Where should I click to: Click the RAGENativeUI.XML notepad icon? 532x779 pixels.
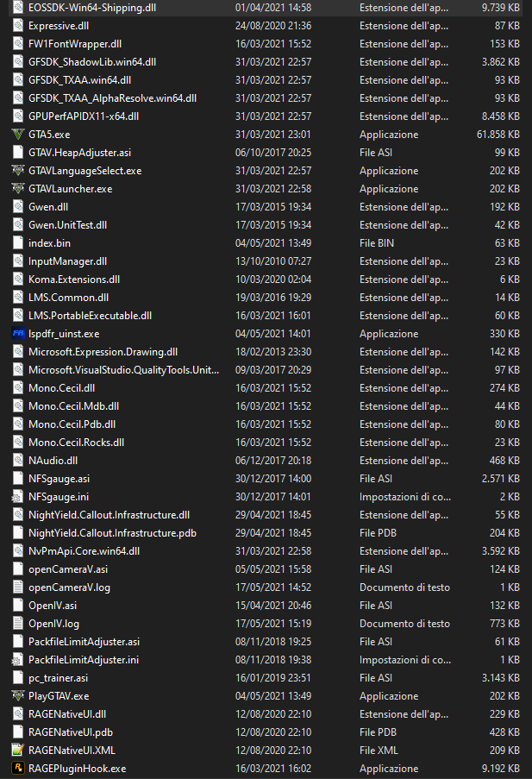pos(18,751)
